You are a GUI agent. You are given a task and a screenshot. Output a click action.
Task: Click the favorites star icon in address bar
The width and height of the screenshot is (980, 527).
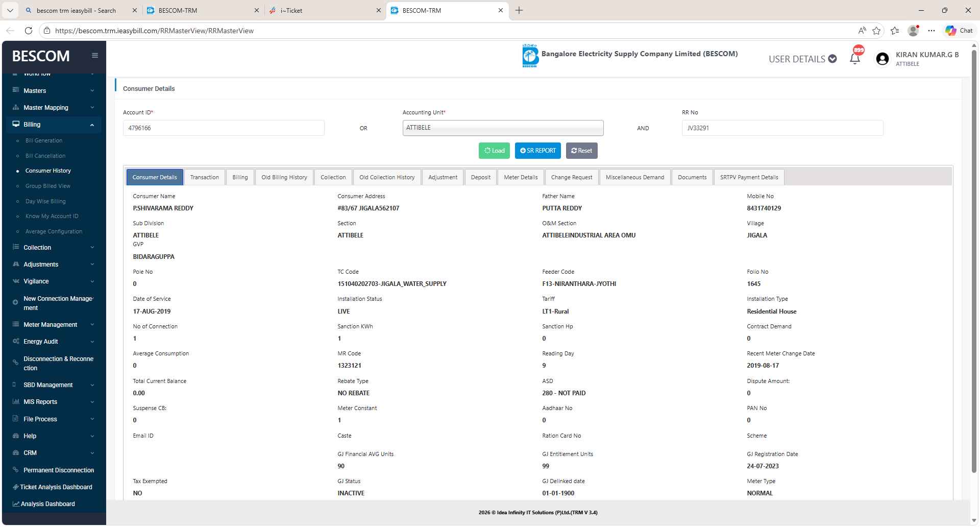(876, 31)
